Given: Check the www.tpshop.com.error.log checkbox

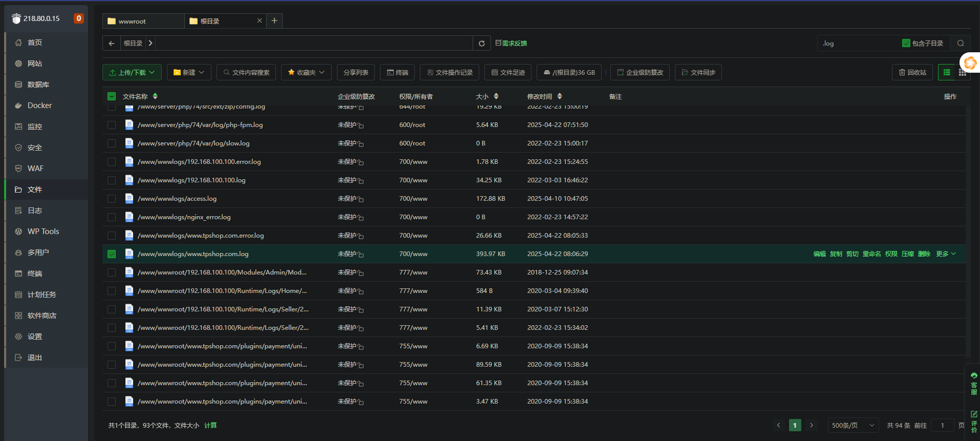Looking at the screenshot, I should 112,236.
